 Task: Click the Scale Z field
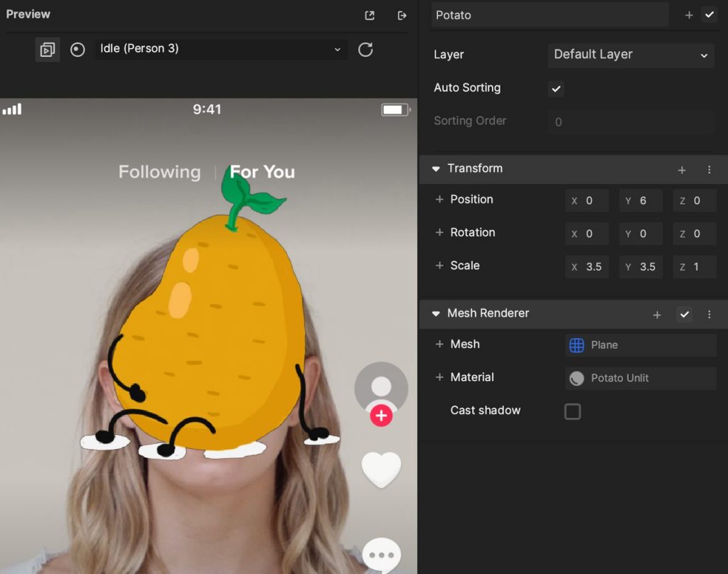click(695, 267)
